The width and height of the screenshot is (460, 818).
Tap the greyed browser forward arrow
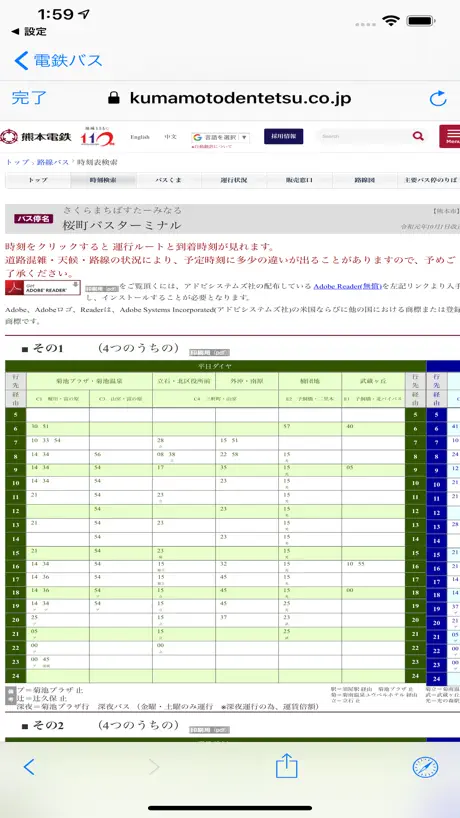pyautogui.click(x=154, y=767)
